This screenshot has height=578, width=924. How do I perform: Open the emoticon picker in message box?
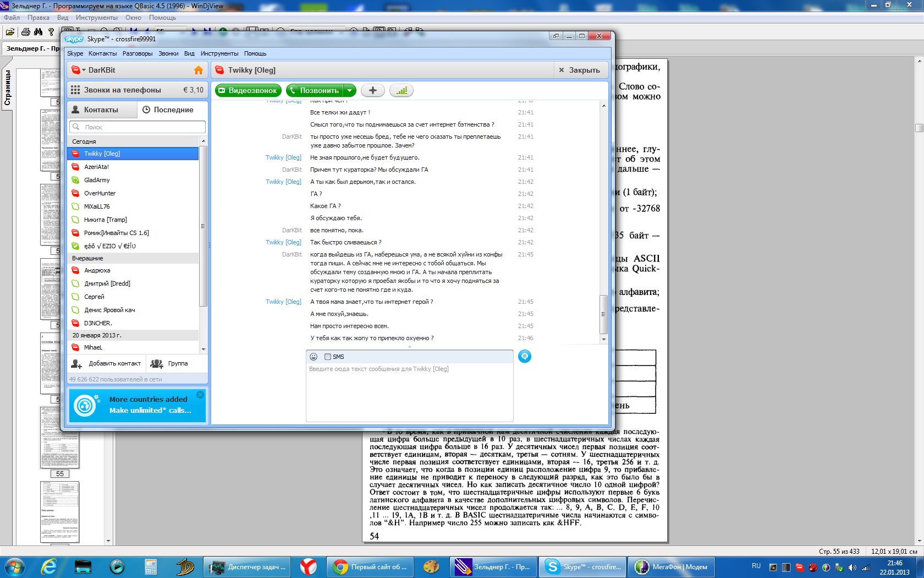click(313, 357)
